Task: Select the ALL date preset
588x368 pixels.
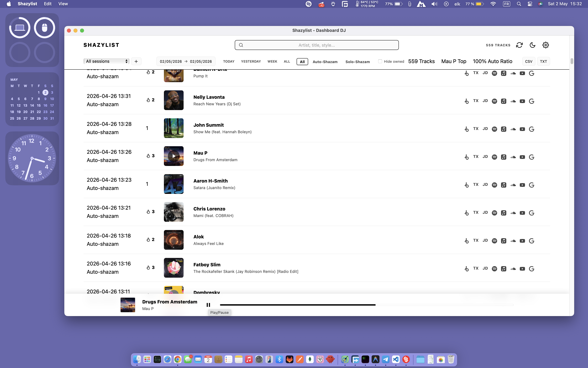Action: pyautogui.click(x=287, y=61)
